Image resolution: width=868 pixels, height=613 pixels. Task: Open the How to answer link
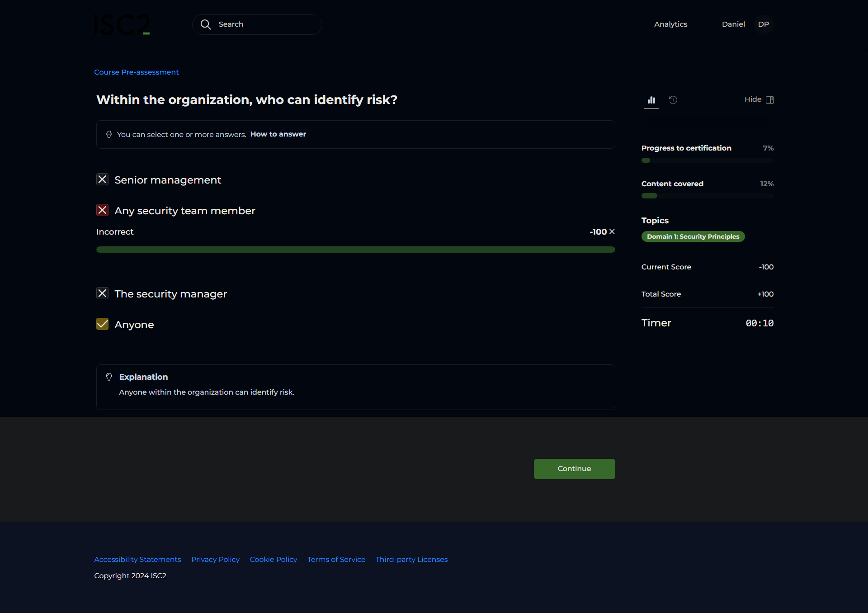click(x=278, y=134)
